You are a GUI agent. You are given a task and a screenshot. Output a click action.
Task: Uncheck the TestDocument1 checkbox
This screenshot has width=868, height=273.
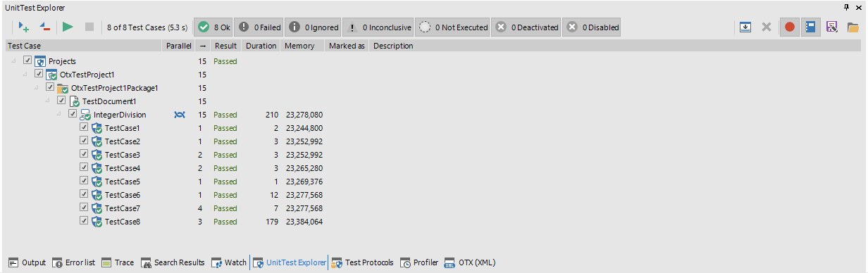61,101
